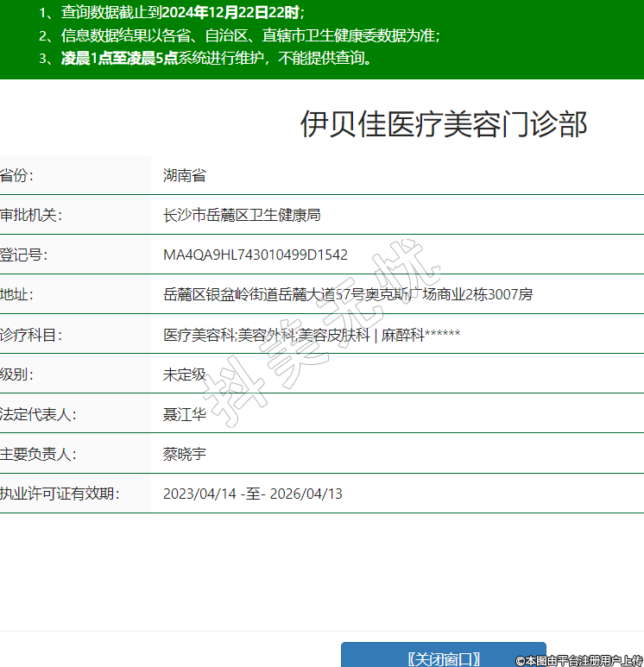Select legal representative name 聂江华
Viewport: 644px width, 667px height.
(185, 414)
